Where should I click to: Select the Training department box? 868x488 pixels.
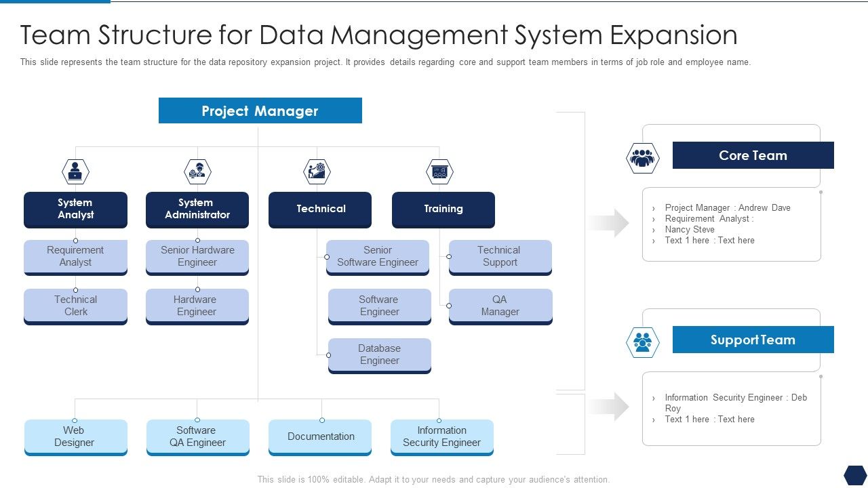pos(443,209)
